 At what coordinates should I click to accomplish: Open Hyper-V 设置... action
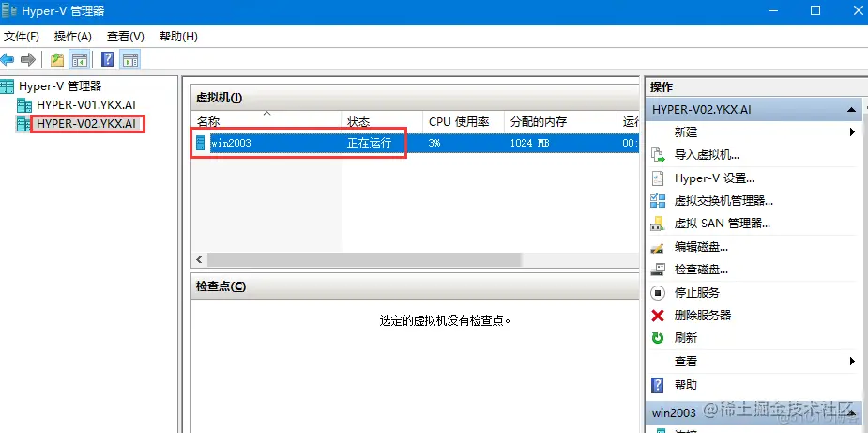[715, 178]
